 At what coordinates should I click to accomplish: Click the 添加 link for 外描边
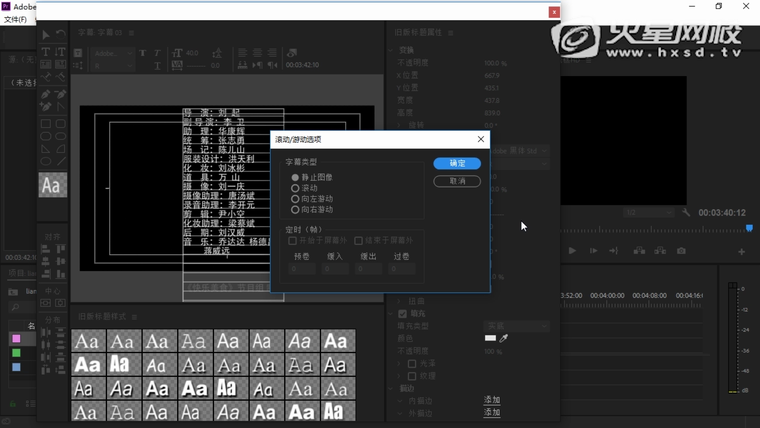[492, 412]
